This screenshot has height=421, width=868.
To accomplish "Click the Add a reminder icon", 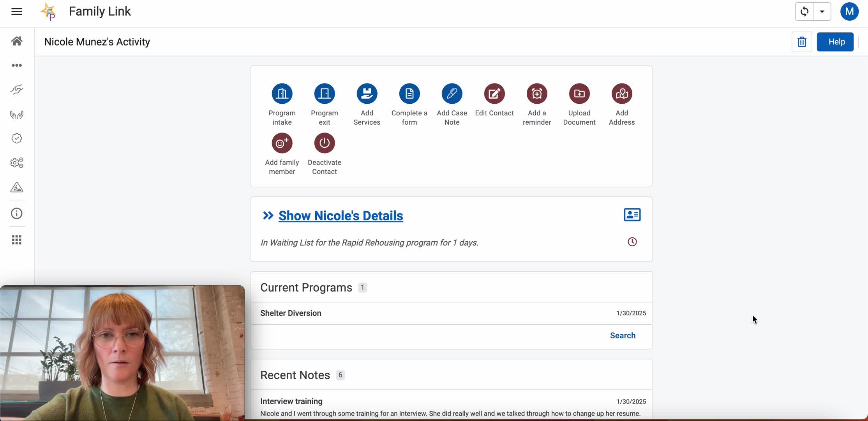I will [537, 94].
